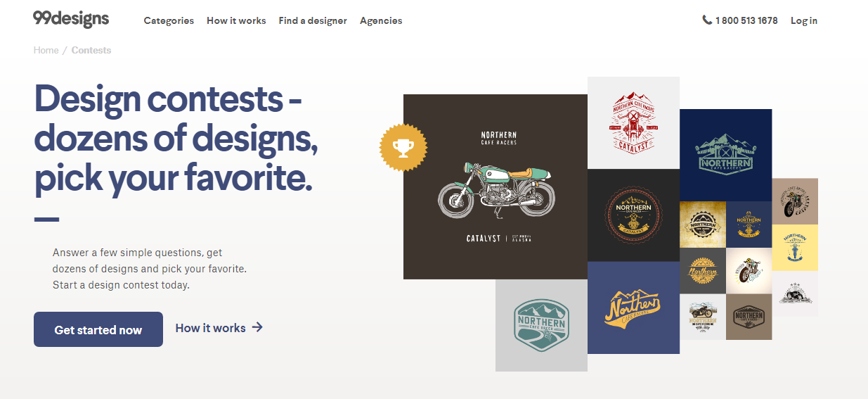The image size is (868, 399).
Task: Click the arrow next to How it works
Action: pos(257,327)
